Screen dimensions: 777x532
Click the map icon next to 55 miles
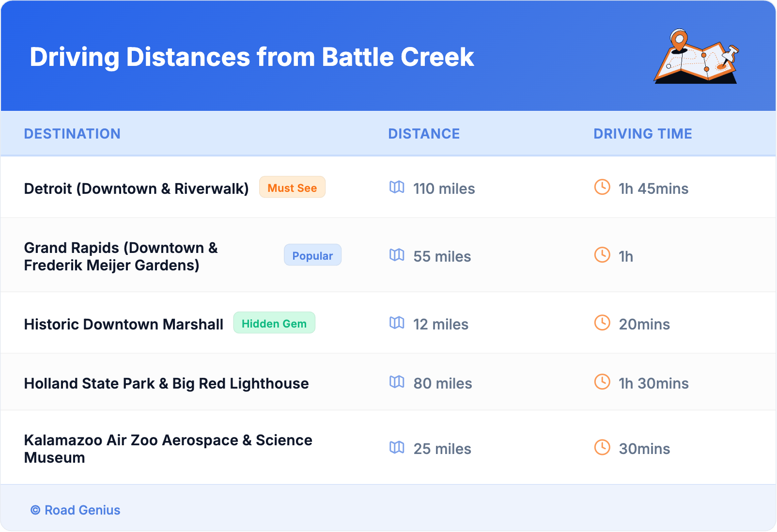[x=397, y=255]
